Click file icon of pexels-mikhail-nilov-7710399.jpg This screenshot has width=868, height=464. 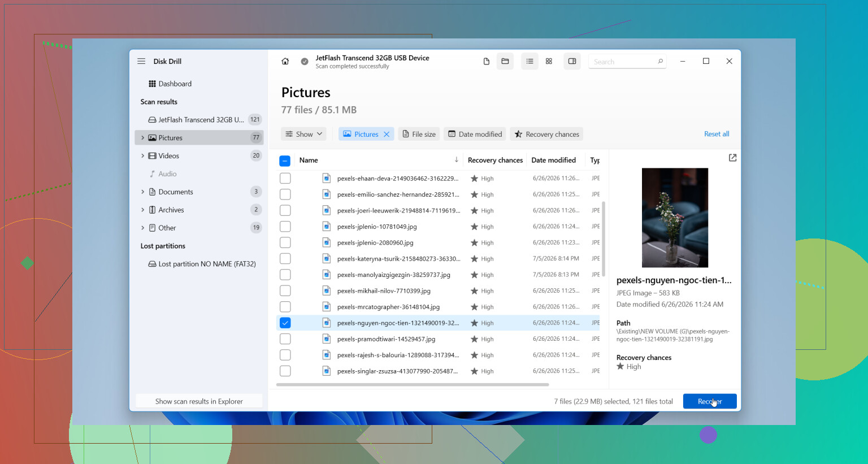coord(326,290)
